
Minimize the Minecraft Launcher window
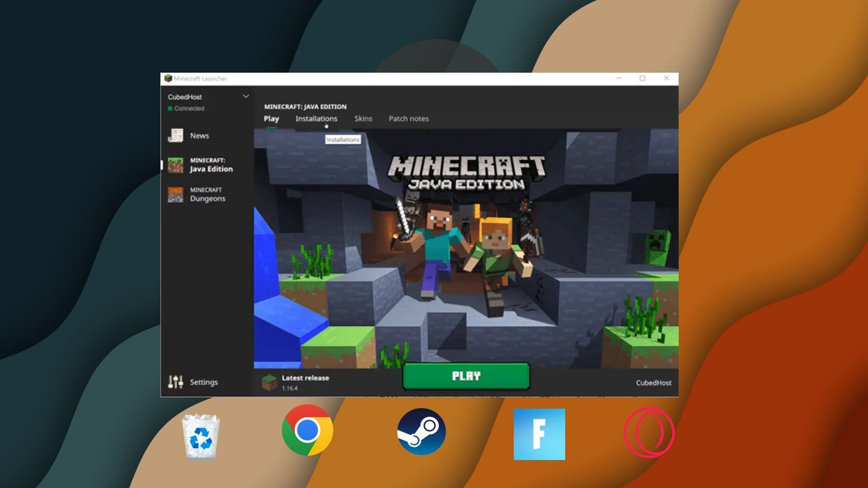[x=619, y=78]
